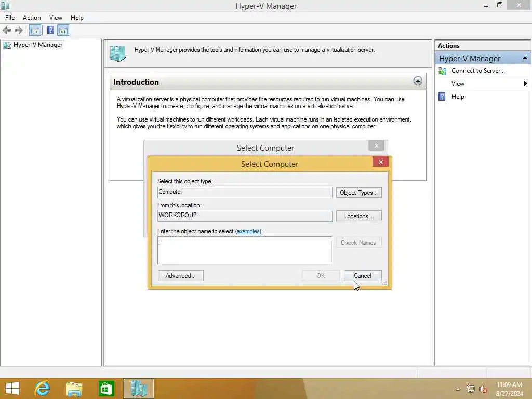Click the Object Types button

(x=358, y=193)
